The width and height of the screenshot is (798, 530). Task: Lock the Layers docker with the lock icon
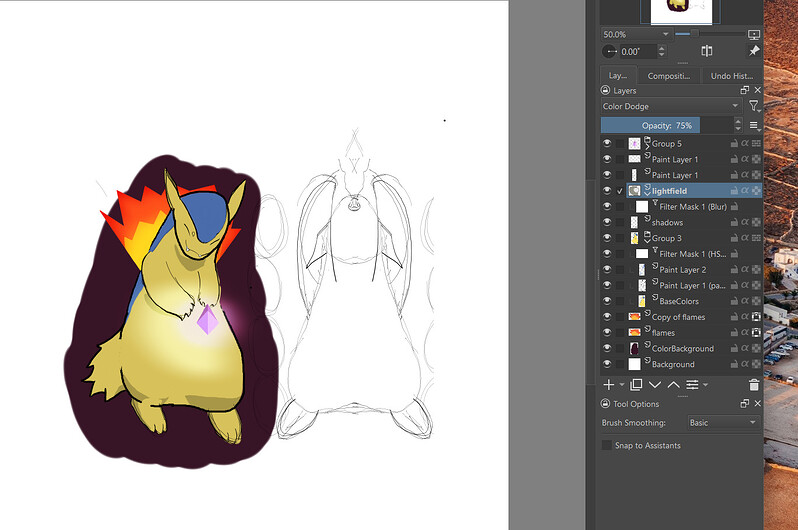coord(605,90)
